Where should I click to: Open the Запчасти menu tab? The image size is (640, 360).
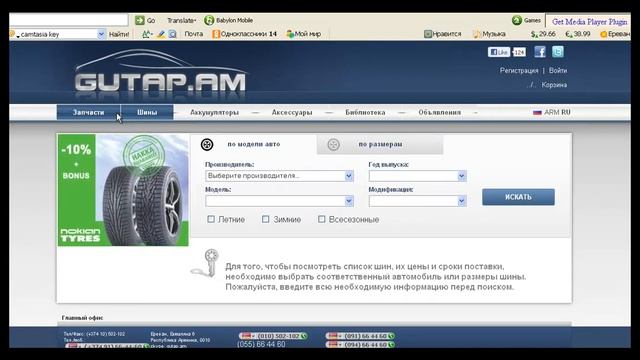pos(89,112)
